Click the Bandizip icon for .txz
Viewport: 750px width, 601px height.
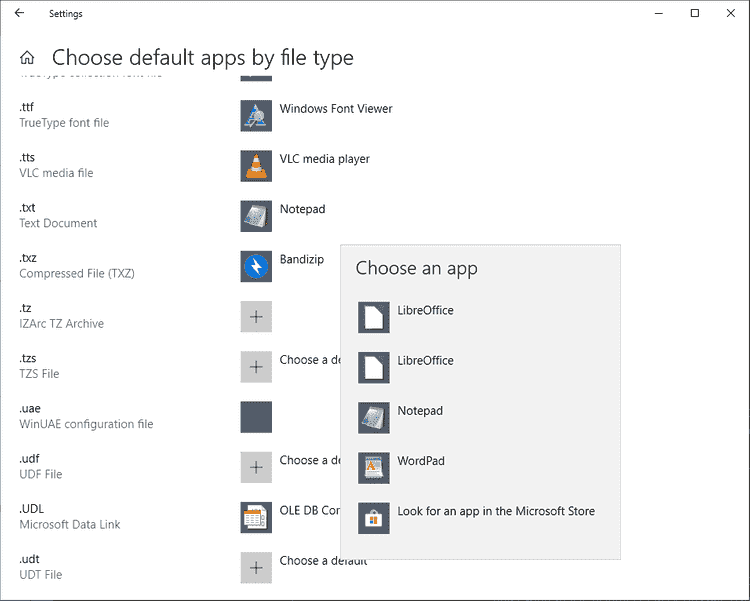256,266
